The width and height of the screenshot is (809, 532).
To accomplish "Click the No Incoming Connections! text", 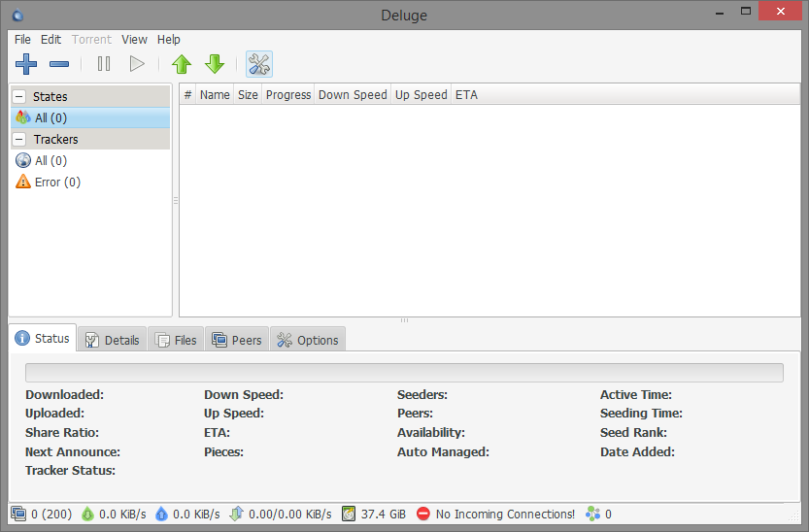I will pos(505,514).
